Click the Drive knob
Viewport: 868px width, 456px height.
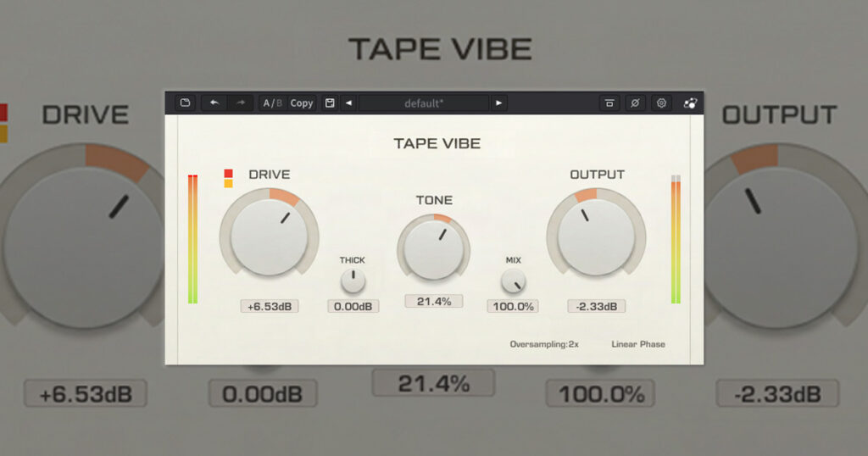tap(269, 236)
